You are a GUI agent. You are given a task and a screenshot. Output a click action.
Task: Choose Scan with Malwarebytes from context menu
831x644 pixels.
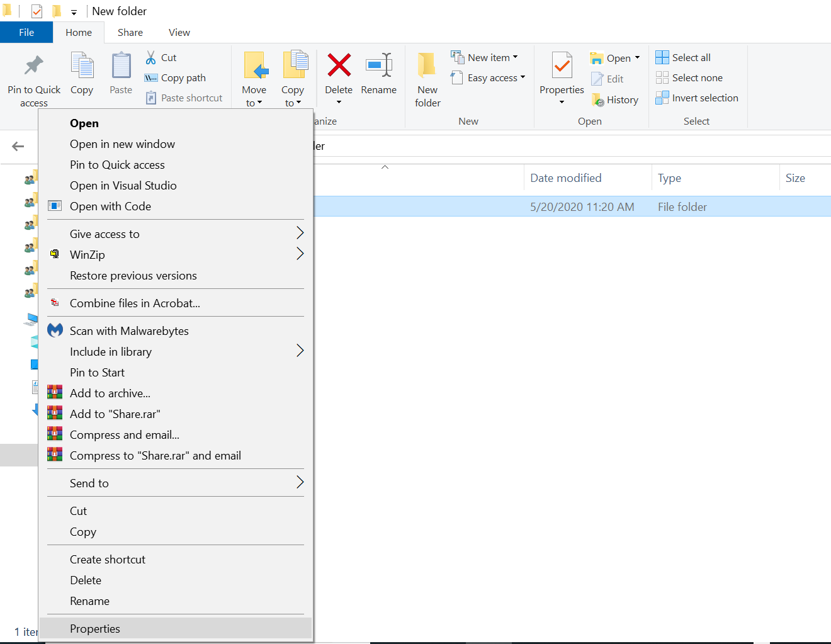point(129,331)
